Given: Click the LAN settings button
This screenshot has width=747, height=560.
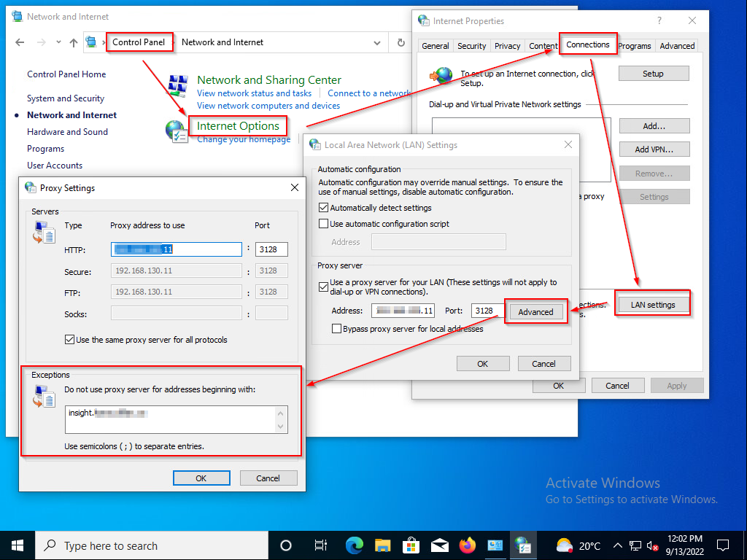Looking at the screenshot, I should [653, 305].
